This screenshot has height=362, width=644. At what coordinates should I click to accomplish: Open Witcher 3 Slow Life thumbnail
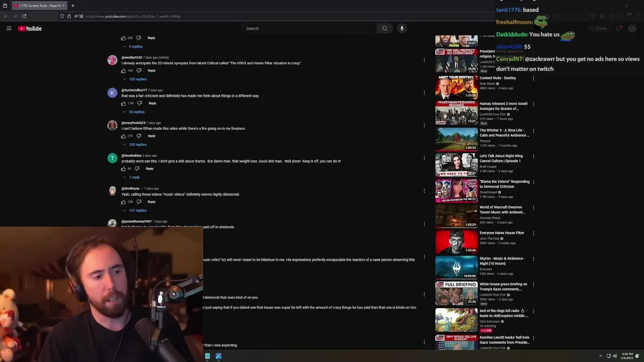pyautogui.click(x=456, y=139)
